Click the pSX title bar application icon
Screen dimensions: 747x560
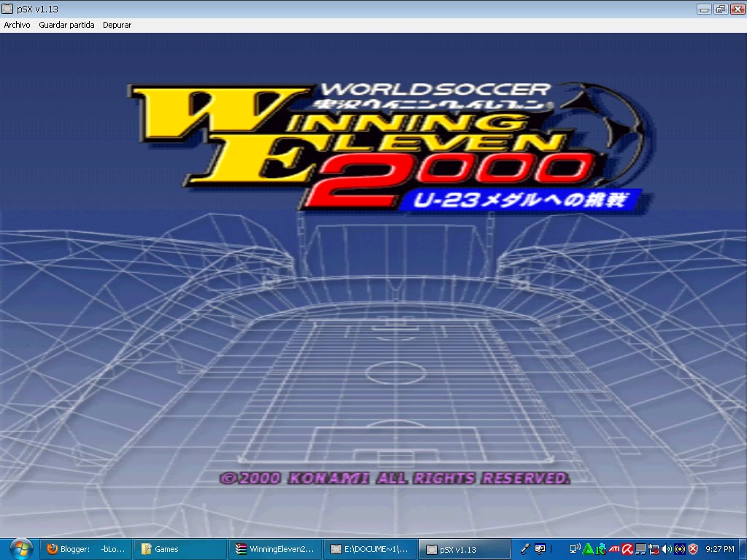[x=7, y=9]
